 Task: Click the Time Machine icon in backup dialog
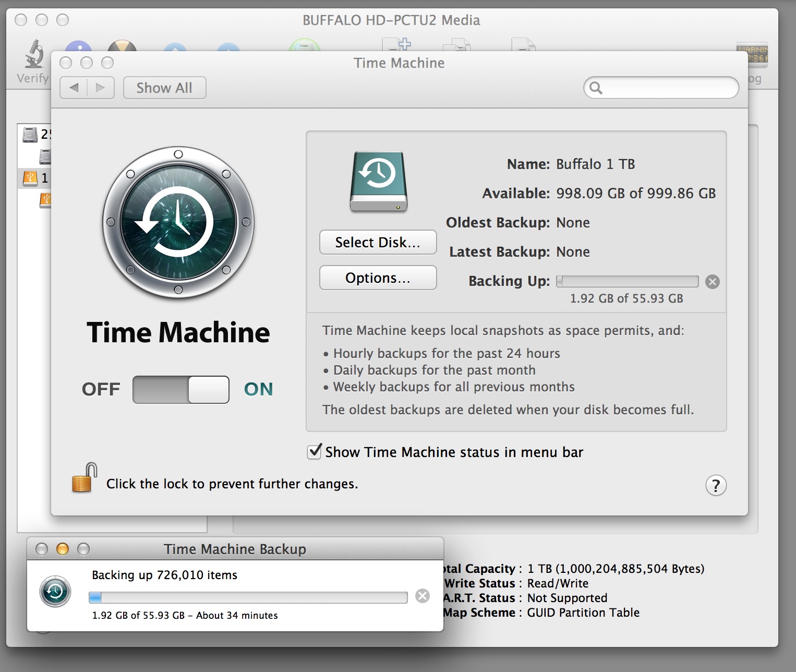coord(55,592)
